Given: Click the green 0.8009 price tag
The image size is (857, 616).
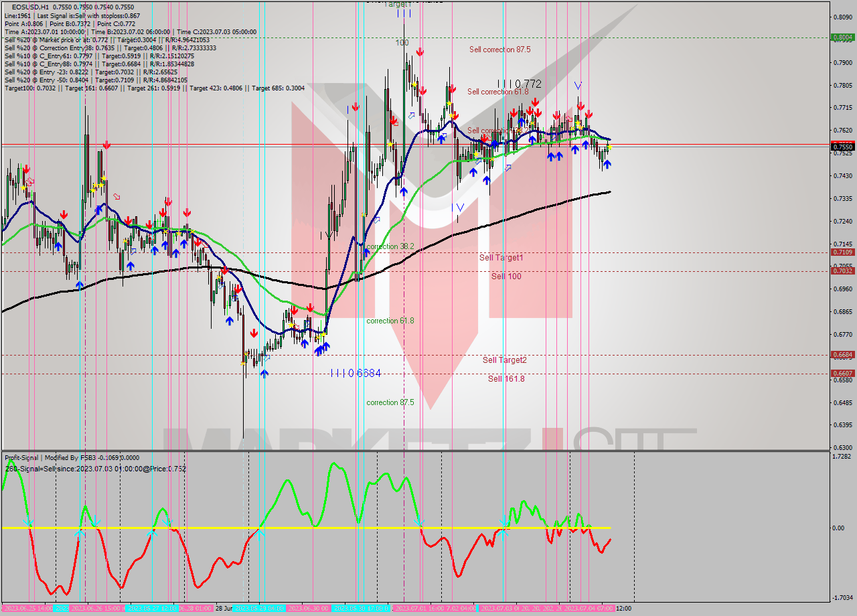Looking at the screenshot, I should [x=842, y=37].
